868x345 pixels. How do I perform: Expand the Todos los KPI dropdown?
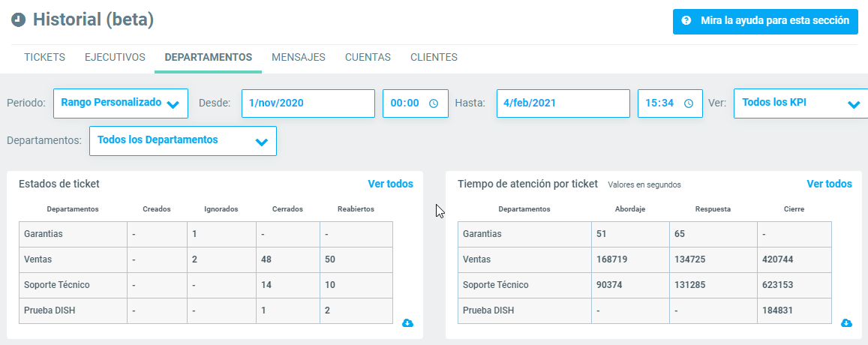(799, 103)
